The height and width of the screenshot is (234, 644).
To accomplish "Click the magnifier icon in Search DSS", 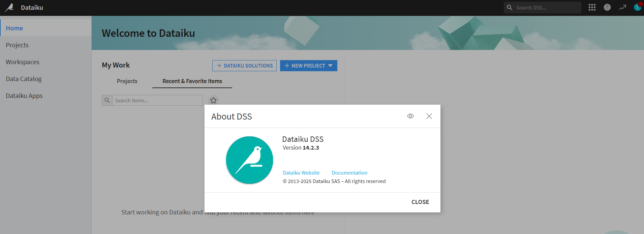I will point(510,7).
